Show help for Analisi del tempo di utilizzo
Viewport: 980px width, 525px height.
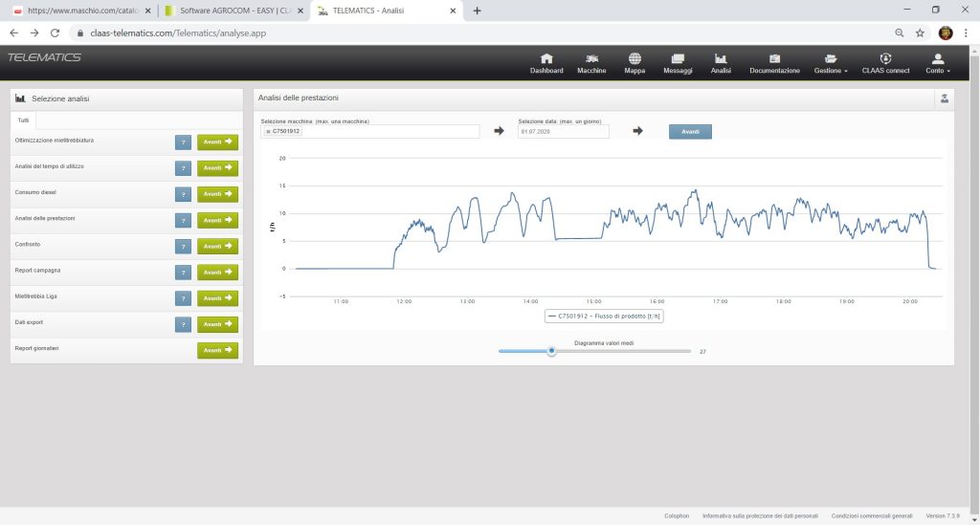coord(183,168)
